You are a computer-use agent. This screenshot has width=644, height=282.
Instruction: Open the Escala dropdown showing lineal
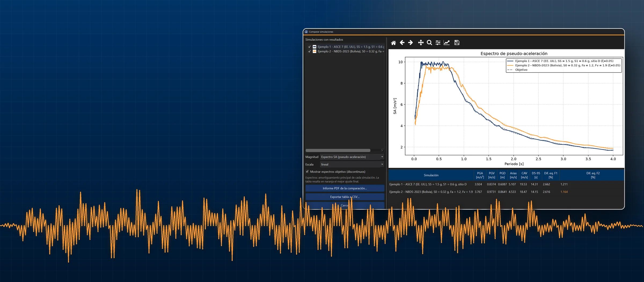[352, 164]
